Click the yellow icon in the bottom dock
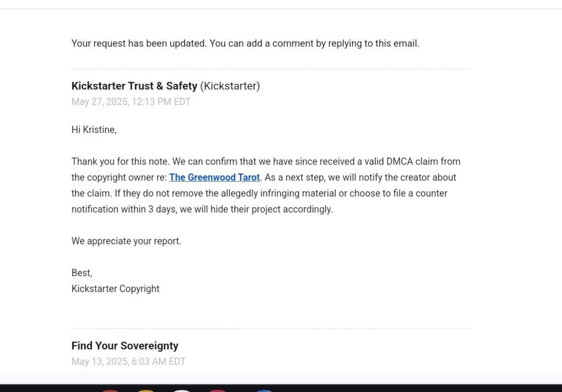 [x=146, y=390]
